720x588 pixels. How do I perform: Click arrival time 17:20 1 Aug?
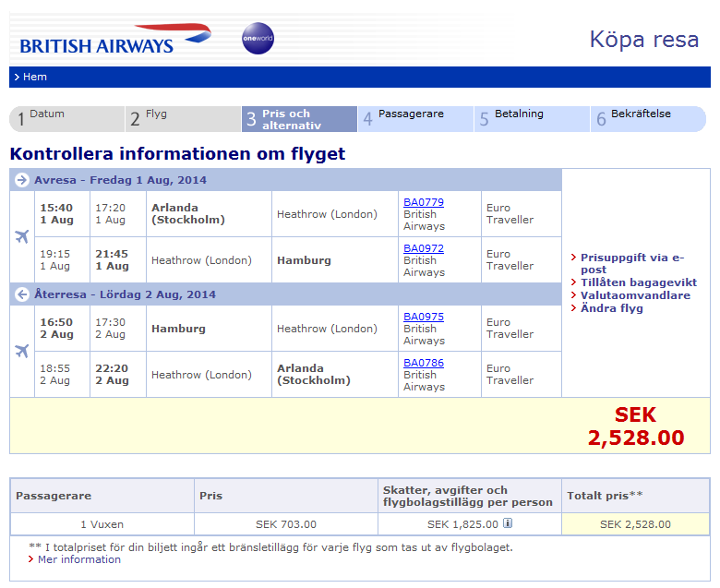(x=110, y=214)
